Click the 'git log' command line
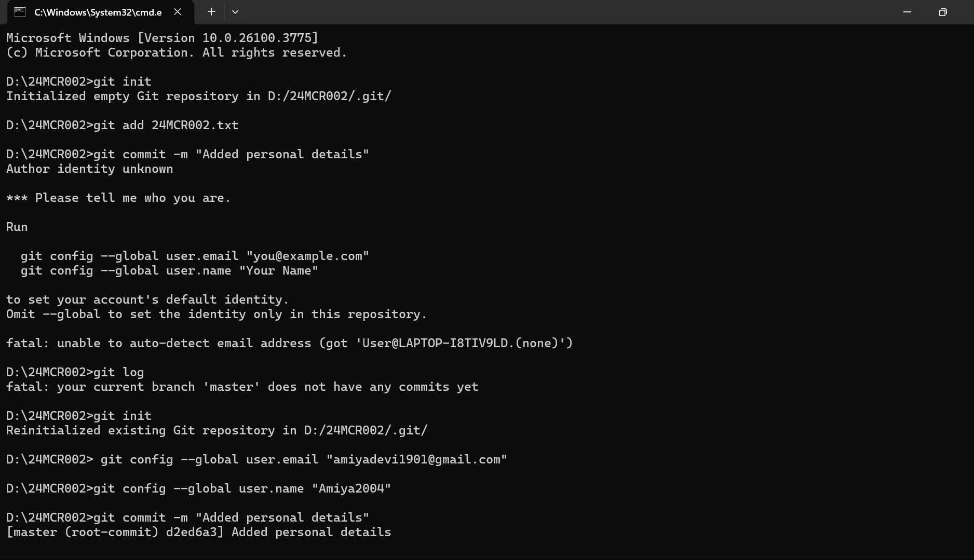This screenshot has width=974, height=560. [x=75, y=372]
